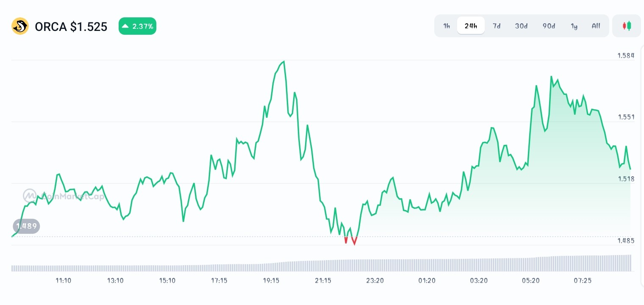Click the ORCA $1.525 price title
This screenshot has width=644, height=305.
pyautogui.click(x=71, y=27)
